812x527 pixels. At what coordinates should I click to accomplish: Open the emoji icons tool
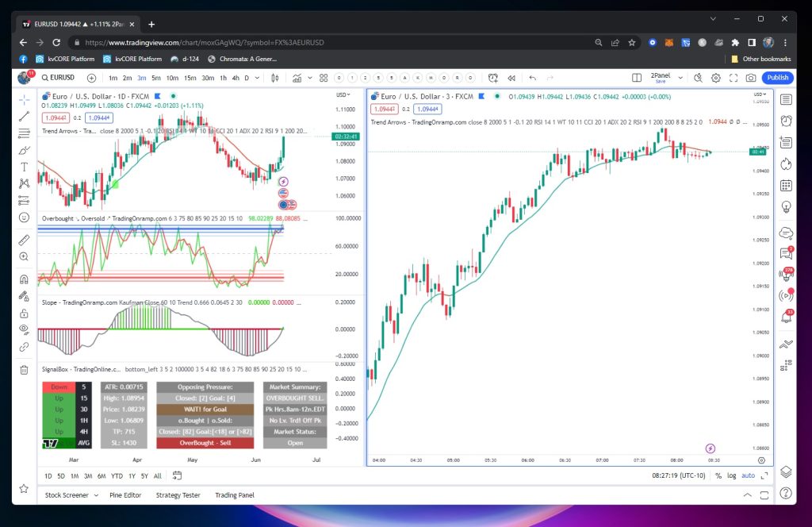click(x=25, y=217)
